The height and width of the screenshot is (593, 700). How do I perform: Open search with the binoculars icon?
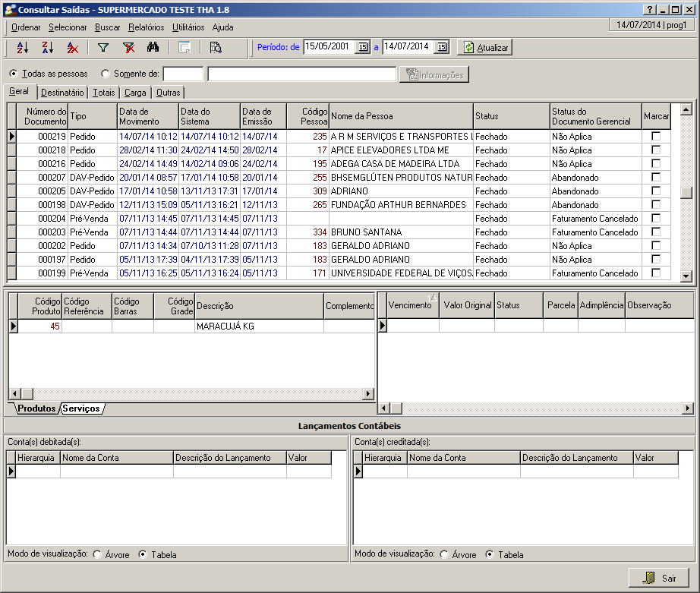[153, 47]
